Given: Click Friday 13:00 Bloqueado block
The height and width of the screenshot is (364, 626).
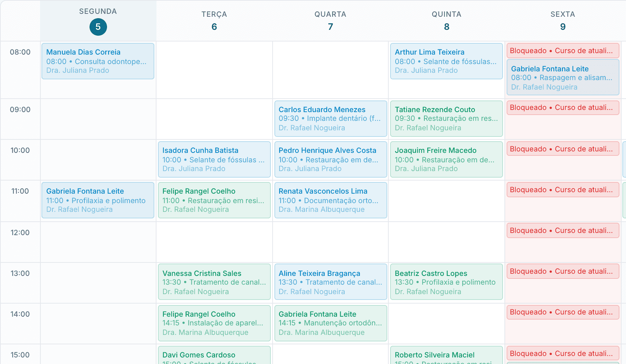Looking at the screenshot, I should click(x=563, y=271).
